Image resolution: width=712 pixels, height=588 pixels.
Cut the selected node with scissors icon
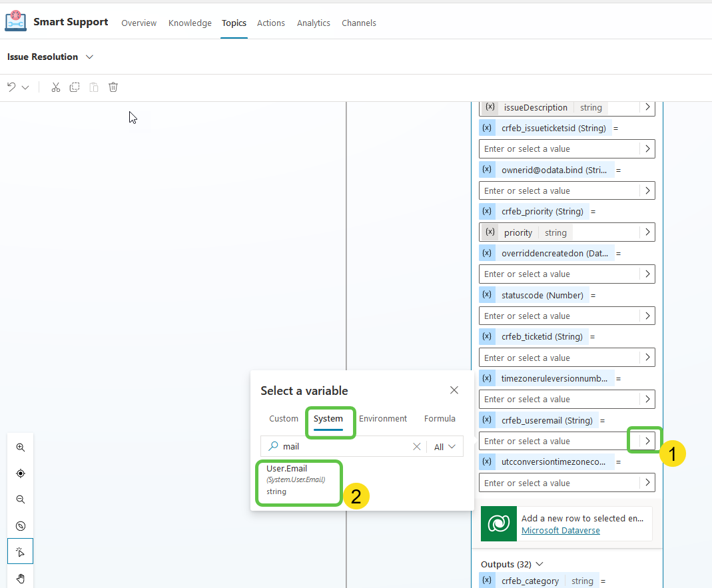tap(55, 87)
